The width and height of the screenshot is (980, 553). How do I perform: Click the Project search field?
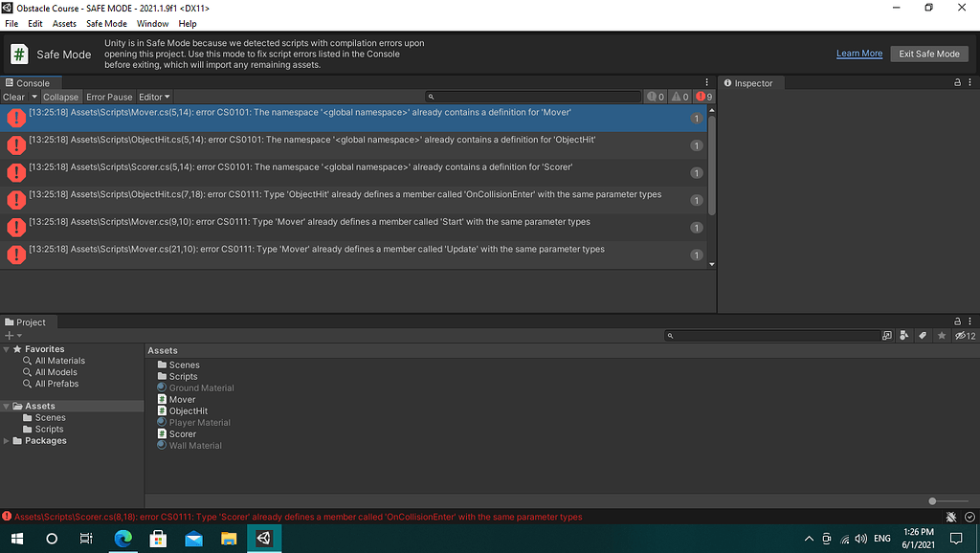[x=772, y=336]
